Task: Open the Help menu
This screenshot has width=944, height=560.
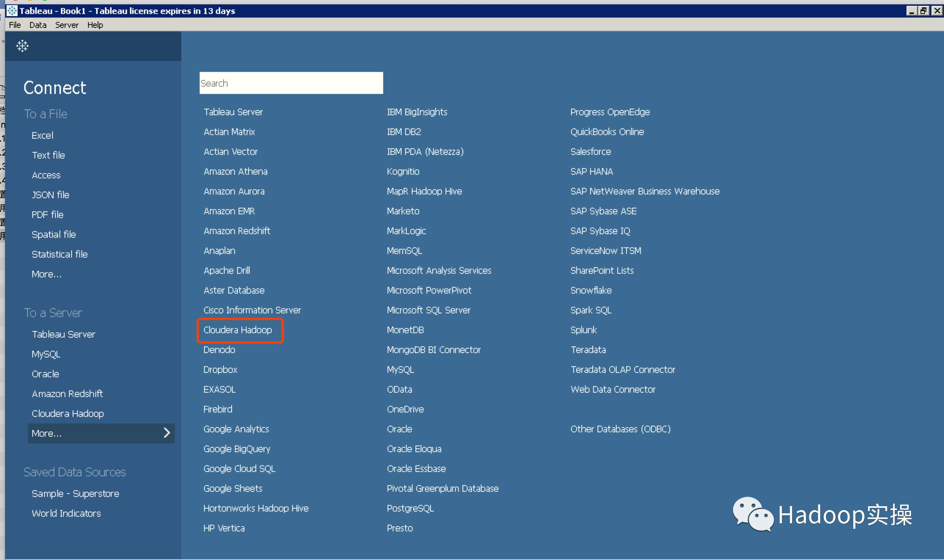Action: (x=95, y=25)
